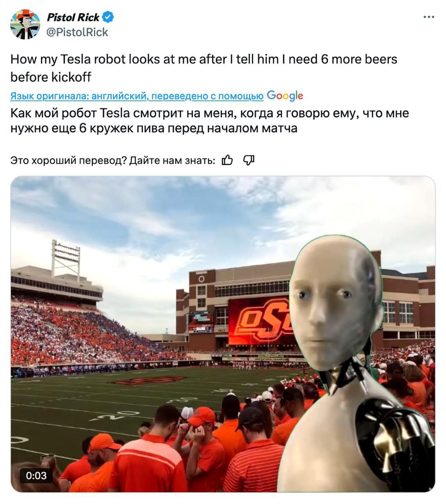
Task: Click the @PistolRick handle
Action: [x=77, y=32]
